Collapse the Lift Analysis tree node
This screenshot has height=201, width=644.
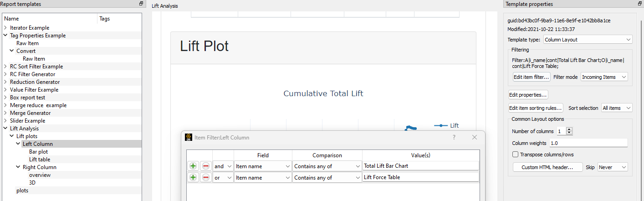5,129
